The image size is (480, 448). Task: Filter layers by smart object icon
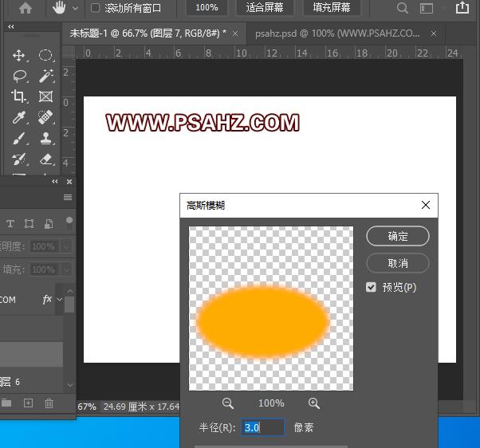[x=49, y=224]
